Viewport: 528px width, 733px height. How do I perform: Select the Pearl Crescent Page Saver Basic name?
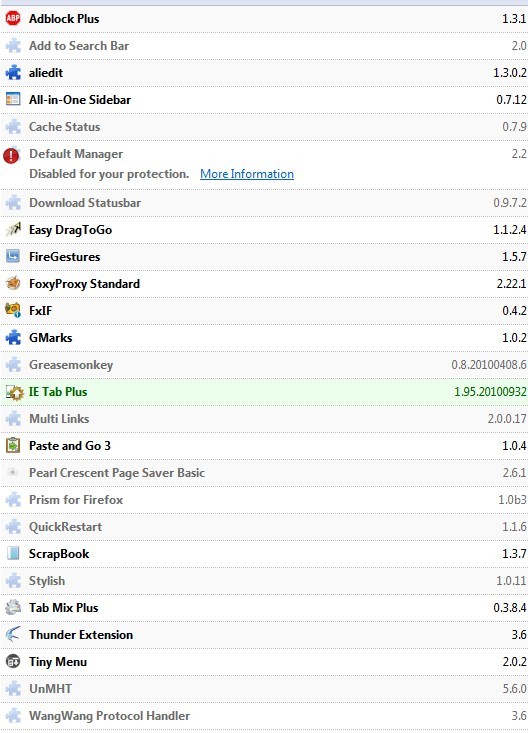tap(117, 473)
